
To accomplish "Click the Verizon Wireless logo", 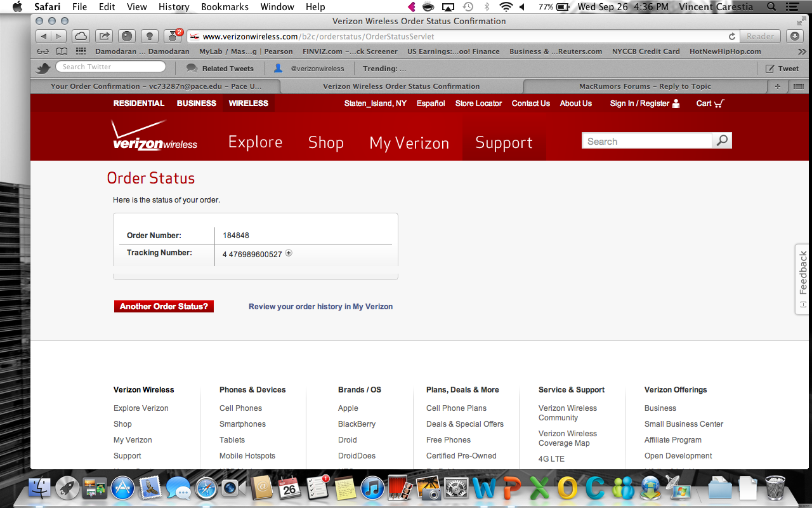I will [x=154, y=135].
